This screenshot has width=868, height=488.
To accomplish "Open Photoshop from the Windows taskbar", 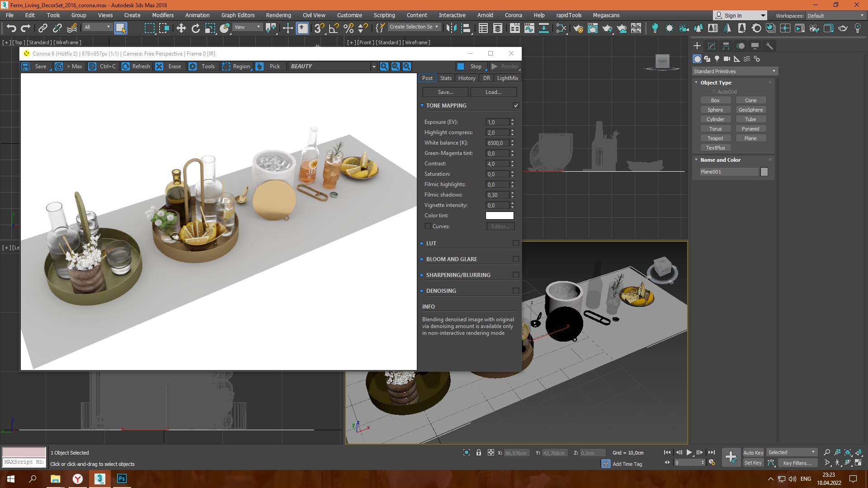I will pyautogui.click(x=122, y=479).
